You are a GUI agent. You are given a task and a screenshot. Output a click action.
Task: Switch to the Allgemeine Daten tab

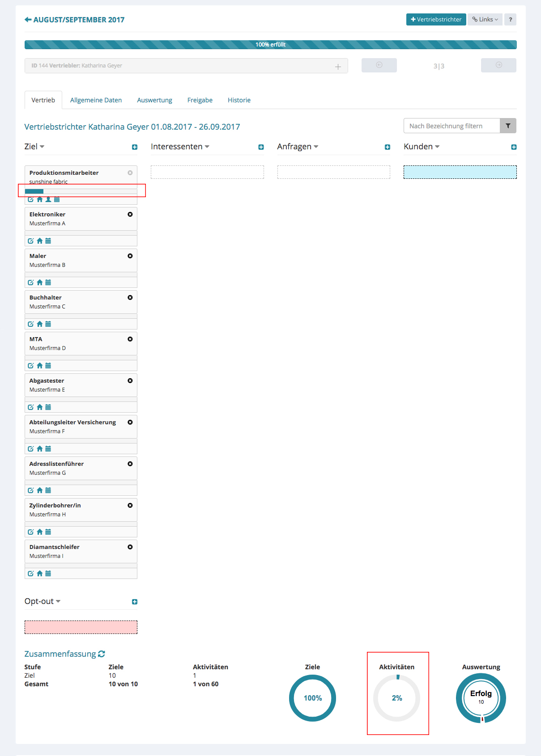(x=96, y=100)
